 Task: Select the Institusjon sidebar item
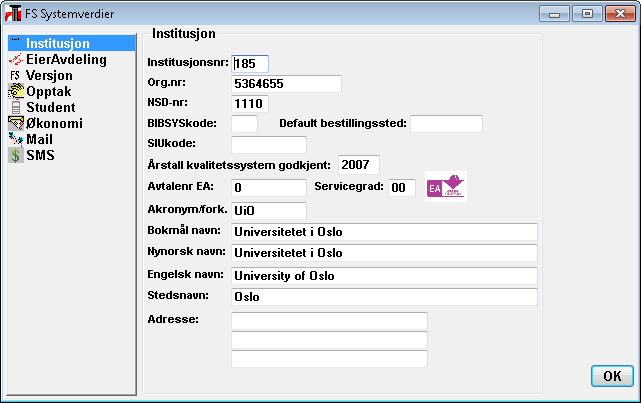pyautogui.click(x=72, y=43)
